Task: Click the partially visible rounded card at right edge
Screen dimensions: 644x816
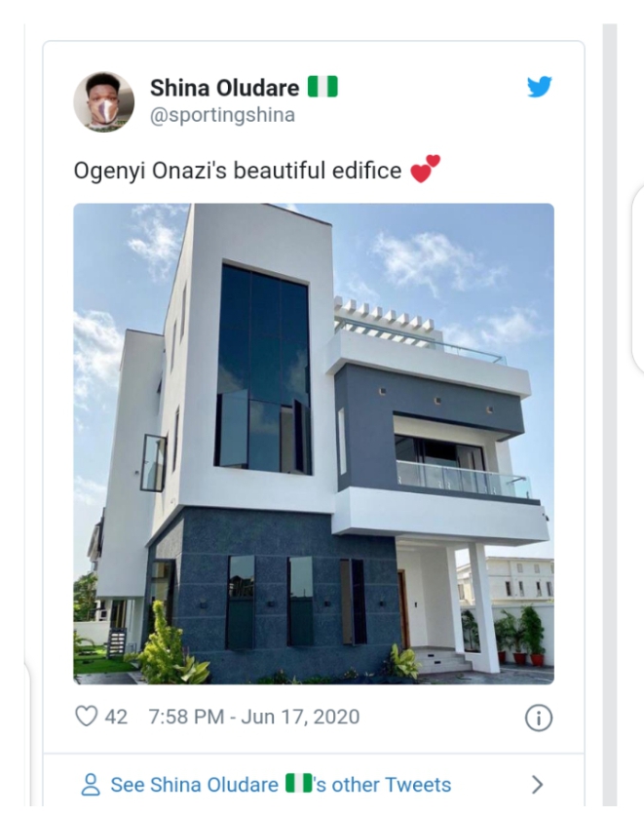Action: click(638, 279)
